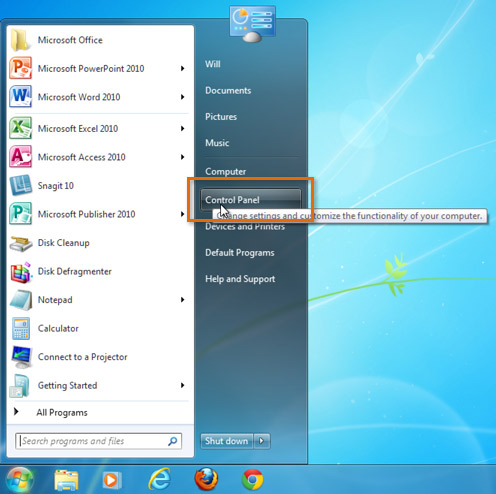Select the Microsoft PowerPoint 2010 label
The height and width of the screenshot is (494, 496).
coord(91,68)
